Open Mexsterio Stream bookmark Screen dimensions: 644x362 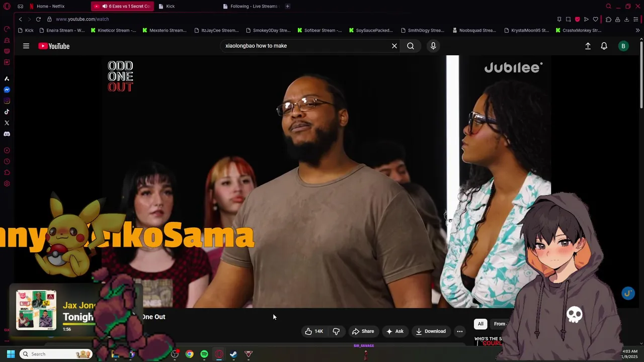pyautogui.click(x=165, y=30)
